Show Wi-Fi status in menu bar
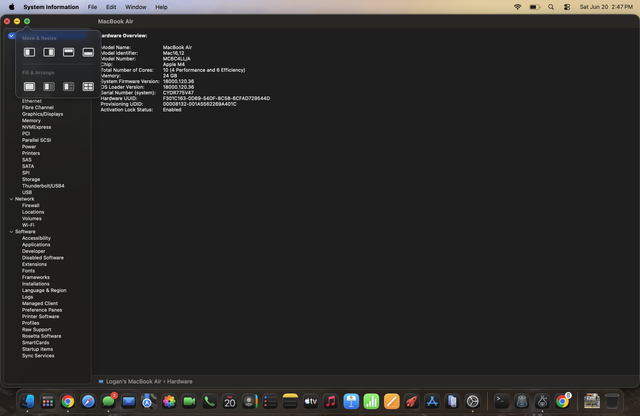 coord(518,7)
